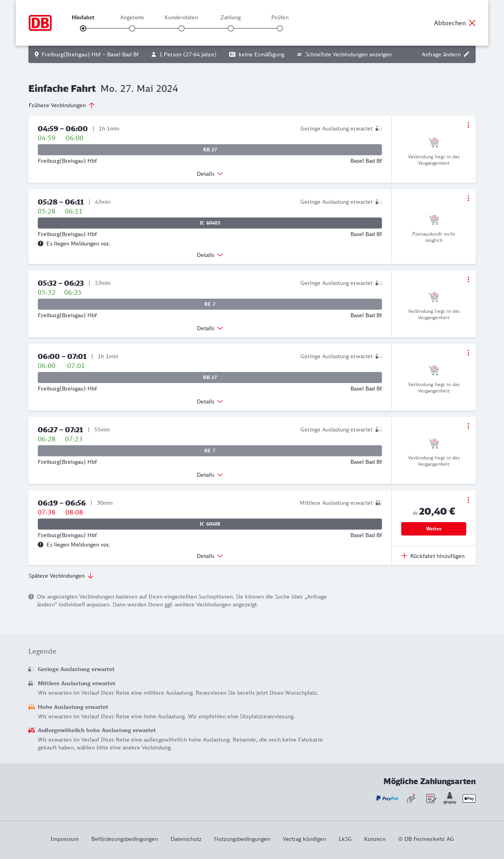
Task: Click the DB logo
Action: (40, 23)
